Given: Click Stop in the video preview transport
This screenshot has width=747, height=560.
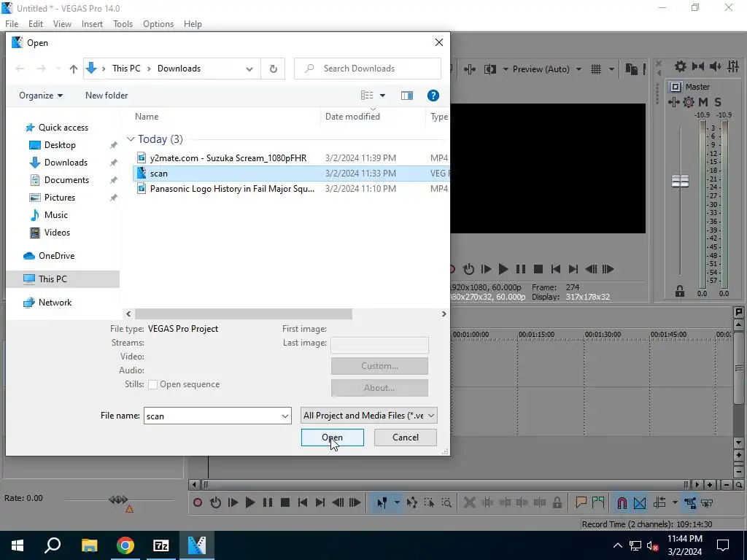Looking at the screenshot, I should click(538, 270).
